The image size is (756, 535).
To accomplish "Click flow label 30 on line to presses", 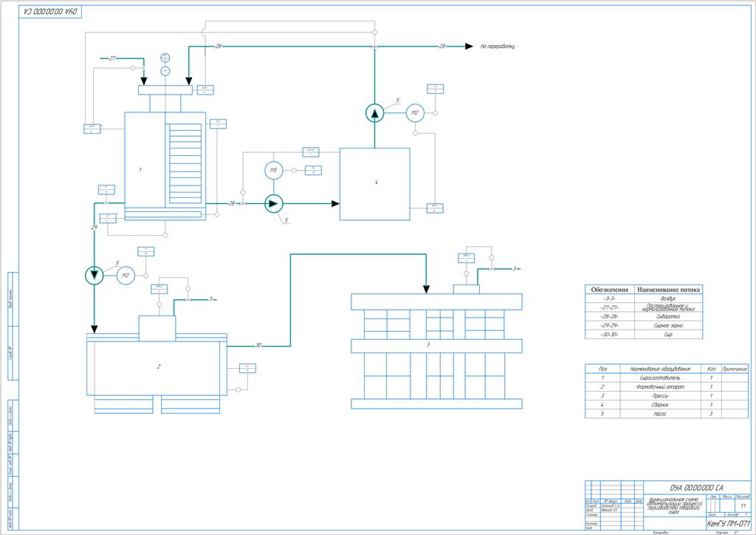I will pos(258,345).
